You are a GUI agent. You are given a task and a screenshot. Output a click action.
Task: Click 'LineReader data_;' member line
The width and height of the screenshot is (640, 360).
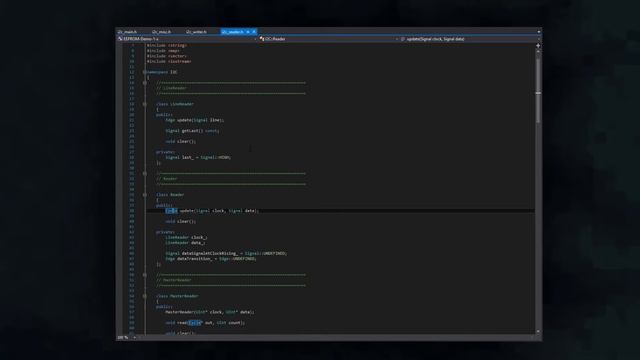tap(185, 242)
